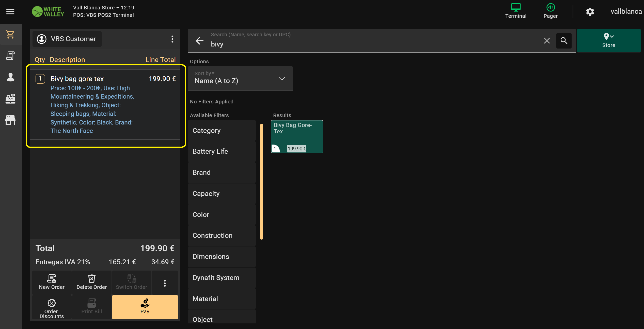
Task: Open the Category filter
Action: click(222, 131)
